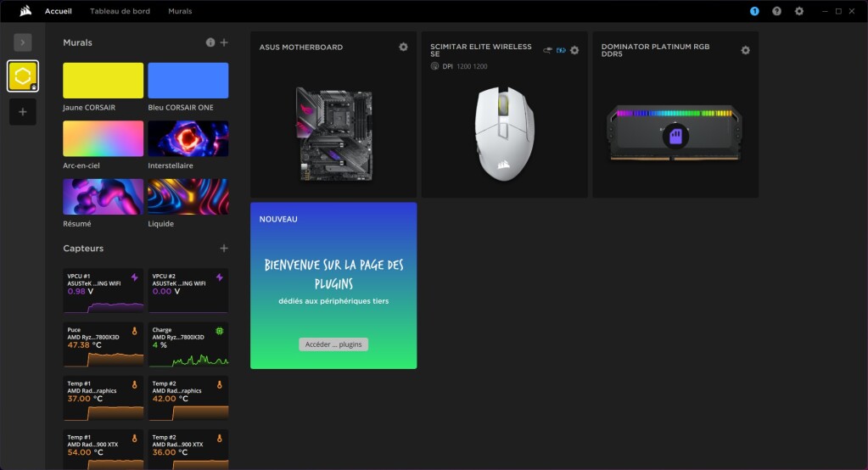
Task: Select the Interstellaire mural thumbnail
Action: [x=188, y=138]
